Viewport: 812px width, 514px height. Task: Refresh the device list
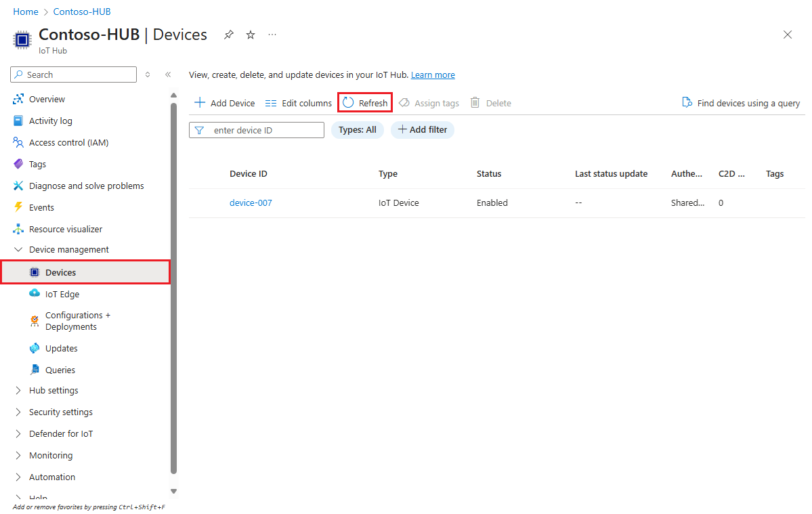click(x=364, y=102)
